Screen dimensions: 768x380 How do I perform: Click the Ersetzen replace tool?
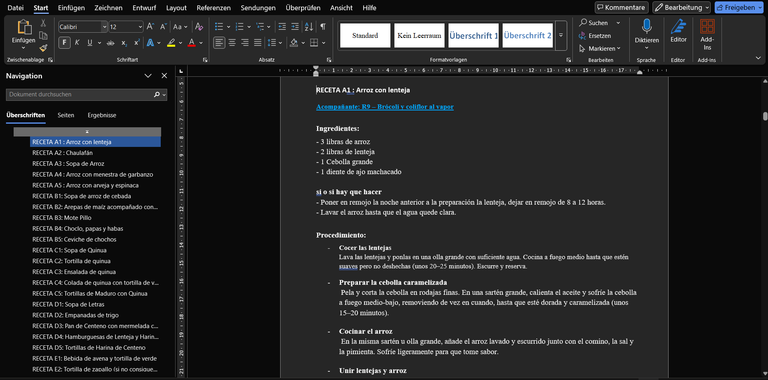click(x=594, y=36)
